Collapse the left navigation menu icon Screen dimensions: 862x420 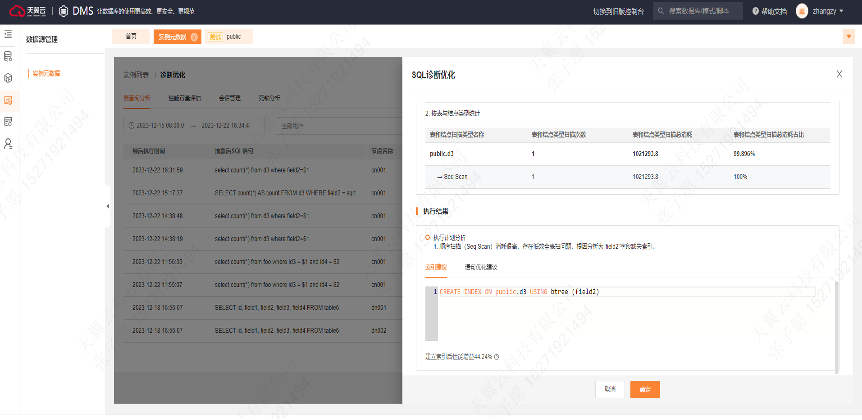8,34
